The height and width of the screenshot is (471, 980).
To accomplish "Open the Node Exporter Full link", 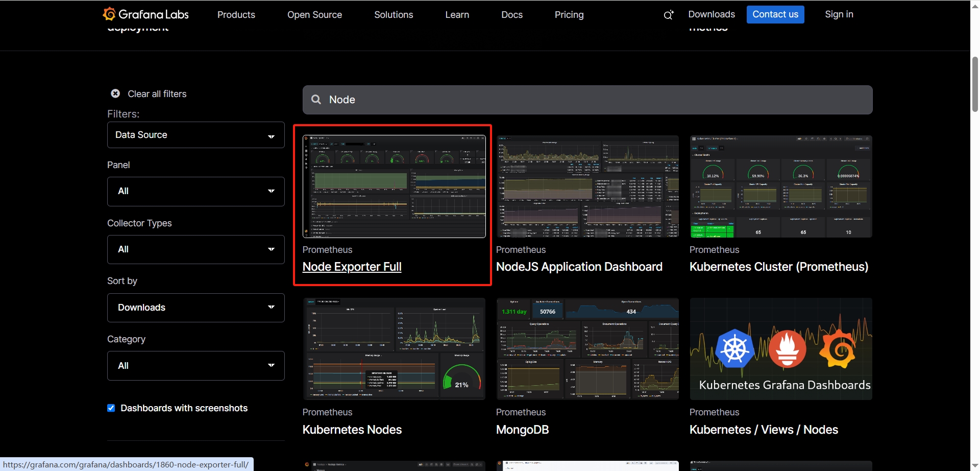I will pos(352,267).
